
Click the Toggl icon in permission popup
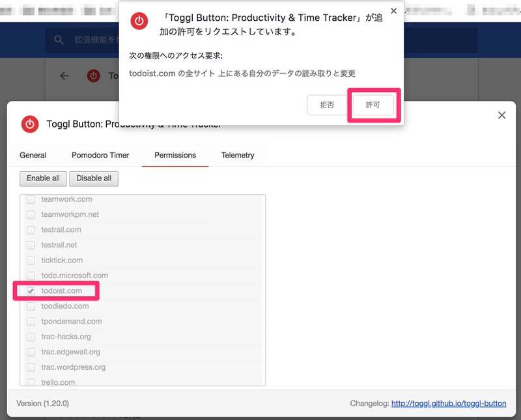click(x=139, y=21)
